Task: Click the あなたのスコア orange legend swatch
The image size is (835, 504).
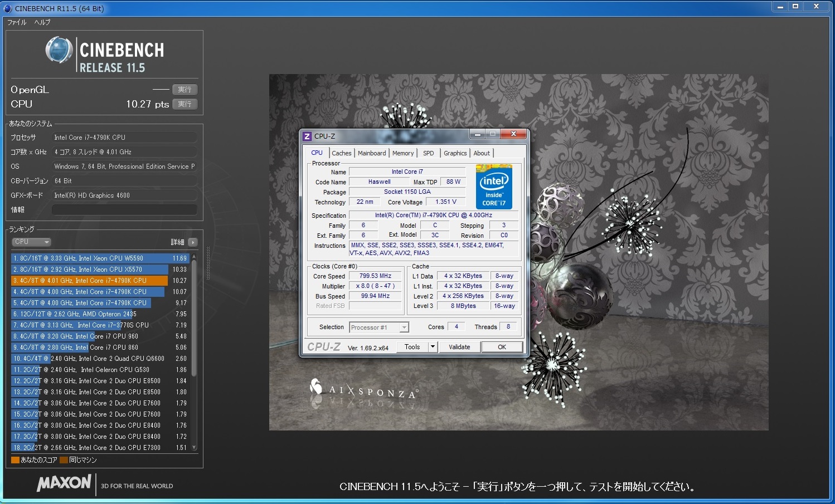Action: tap(15, 460)
